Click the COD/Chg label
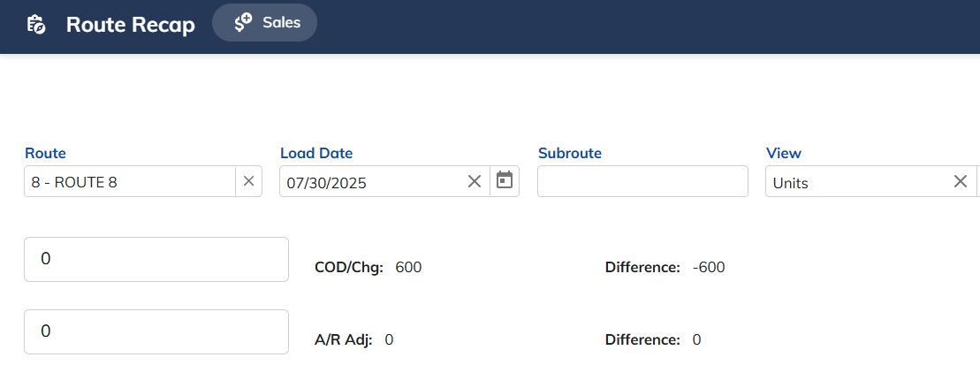 (x=349, y=268)
